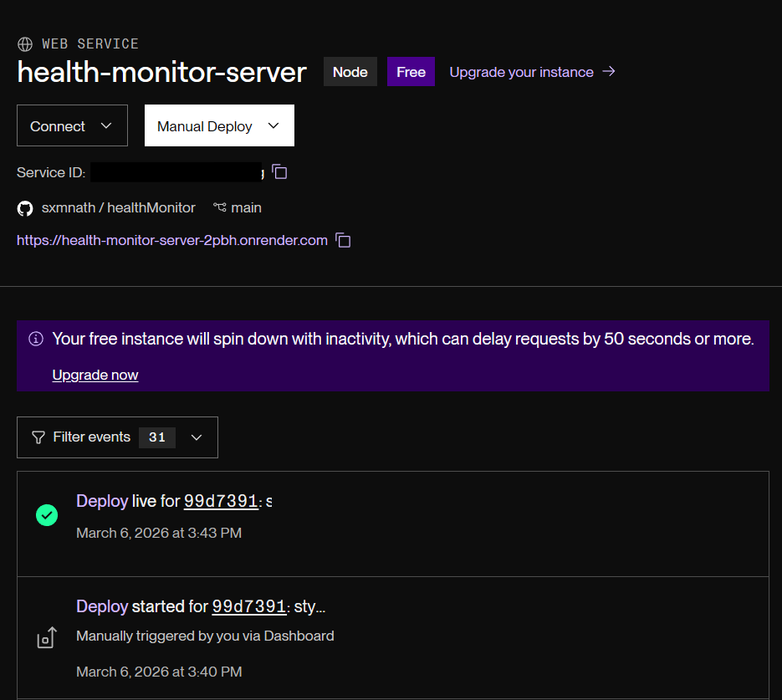Click the 31 events count badge

click(157, 437)
